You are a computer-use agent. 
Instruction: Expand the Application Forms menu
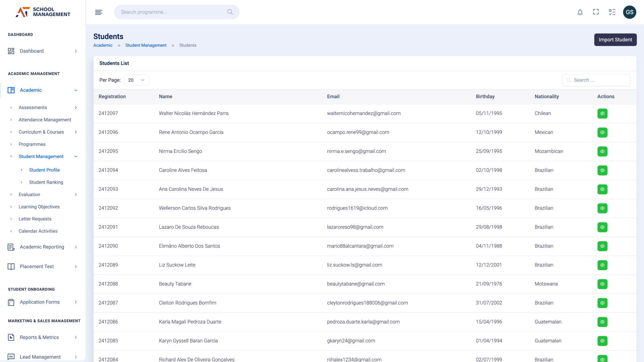(76, 302)
